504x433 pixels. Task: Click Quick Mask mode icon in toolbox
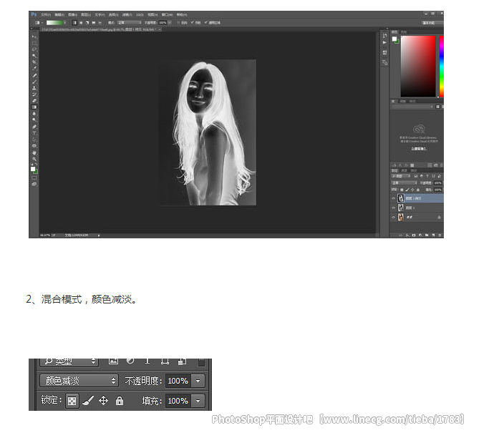pos(34,177)
